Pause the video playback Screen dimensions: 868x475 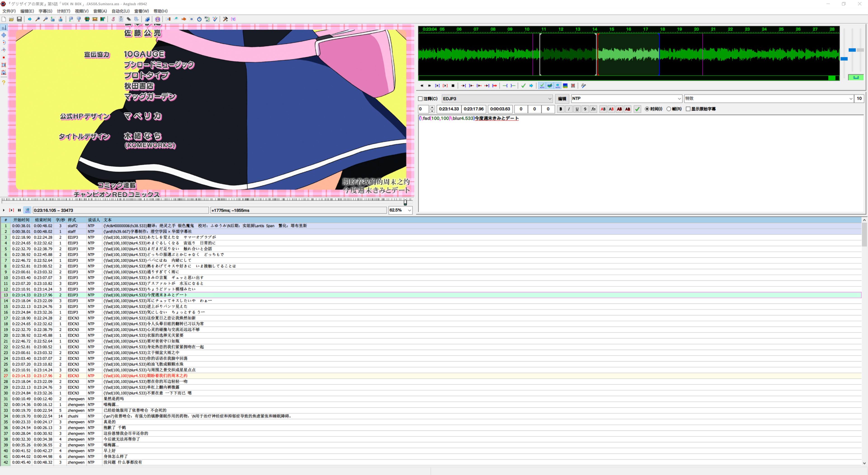point(19,210)
